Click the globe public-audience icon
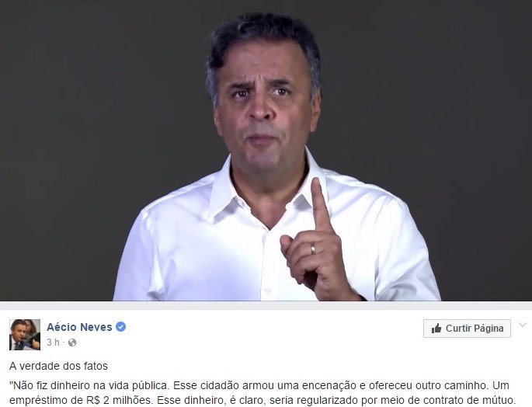The height and width of the screenshot is (407, 532). pyautogui.click(x=72, y=343)
